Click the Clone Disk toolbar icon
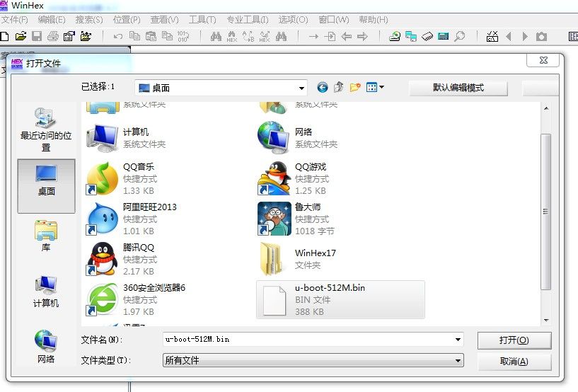The image size is (578, 392). (411, 36)
